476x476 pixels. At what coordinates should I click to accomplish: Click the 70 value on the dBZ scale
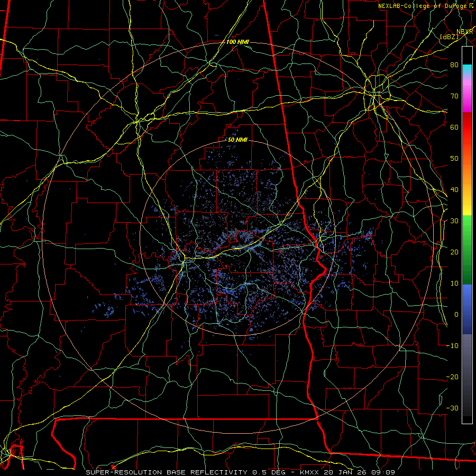coord(454,96)
